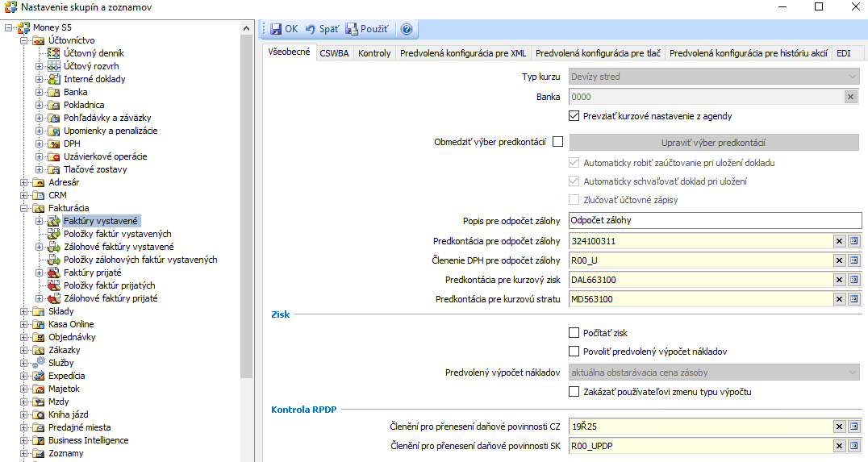This screenshot has height=462, width=868.
Task: Clear the Predkontácia pre kurzovú stratu field
Action: (x=839, y=299)
